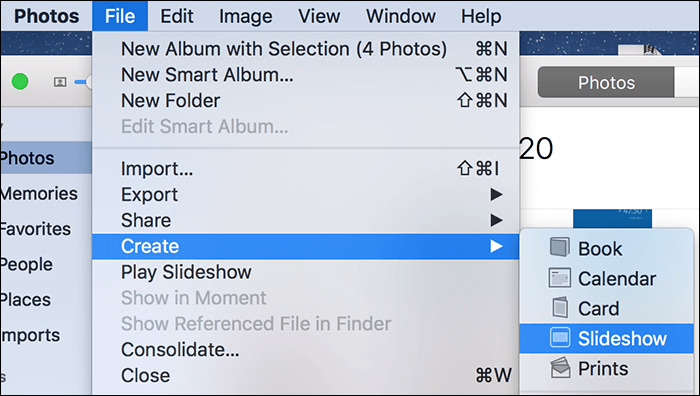Click the green zoom window button

[20, 82]
